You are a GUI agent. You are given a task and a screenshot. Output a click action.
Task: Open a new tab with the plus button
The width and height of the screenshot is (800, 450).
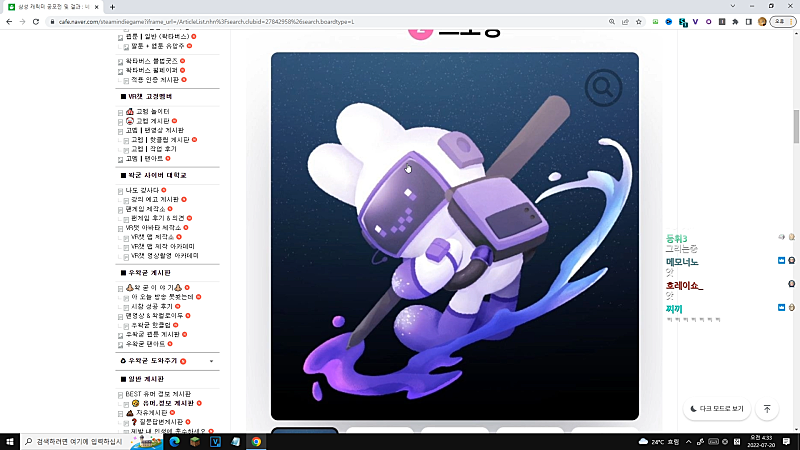click(x=112, y=7)
